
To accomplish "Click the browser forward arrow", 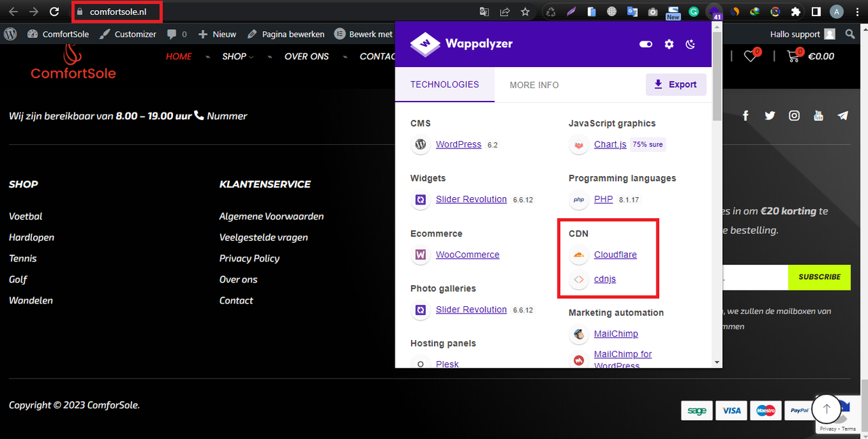I will coord(33,12).
